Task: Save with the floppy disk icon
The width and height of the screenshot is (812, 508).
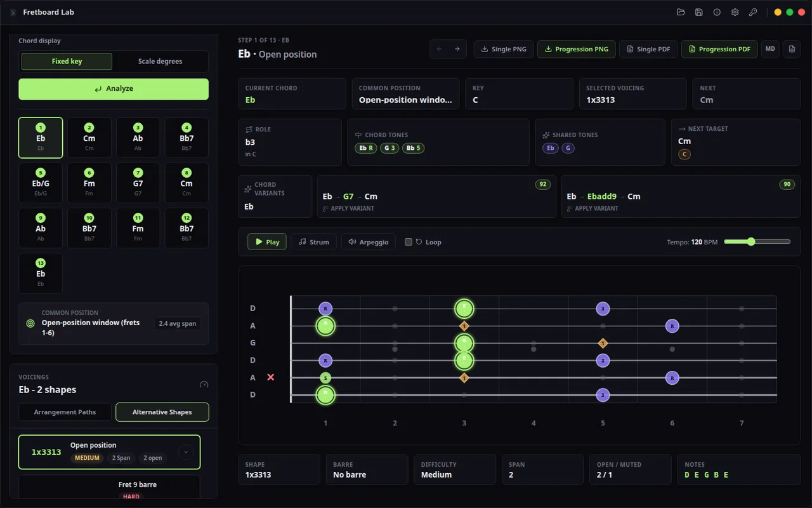Action: pos(699,12)
